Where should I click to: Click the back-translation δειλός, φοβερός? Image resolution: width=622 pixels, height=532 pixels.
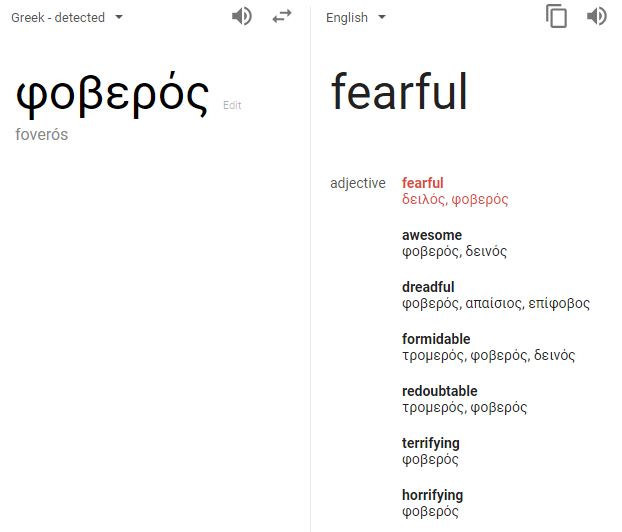pyautogui.click(x=455, y=199)
